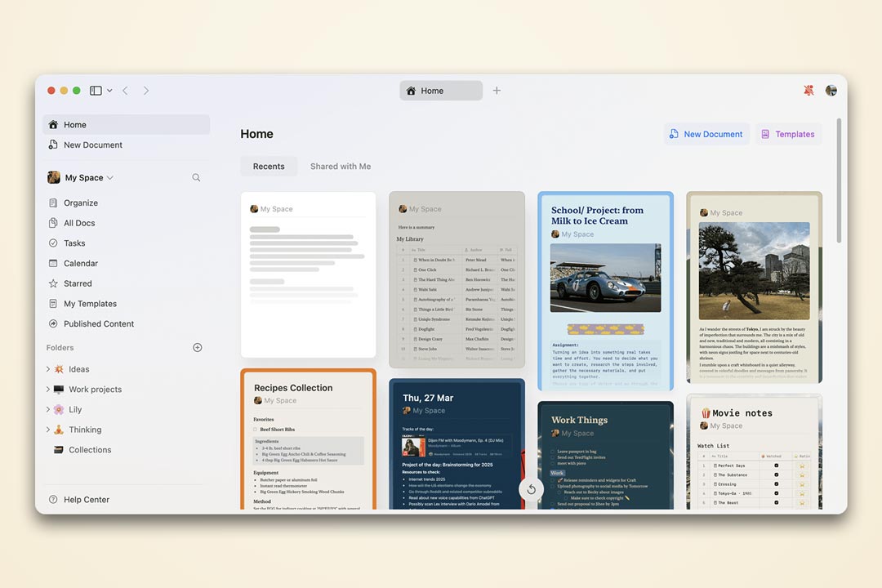Click the circular refresh arrow button
Image resolution: width=882 pixels, height=588 pixels.
click(531, 489)
